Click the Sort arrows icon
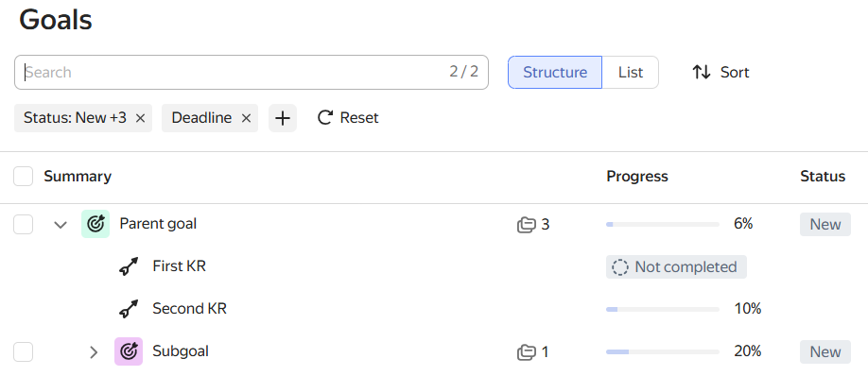The width and height of the screenshot is (868, 376). click(702, 72)
